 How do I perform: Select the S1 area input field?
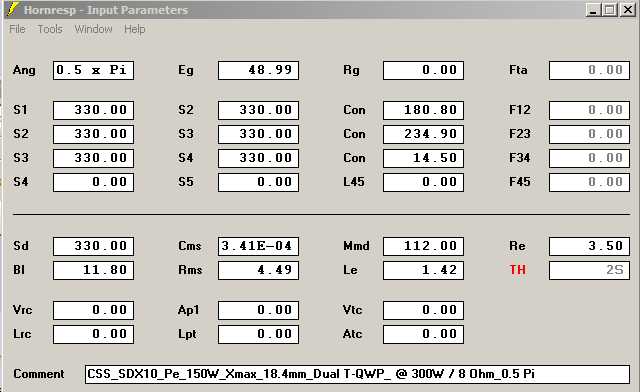pyautogui.click(x=93, y=110)
